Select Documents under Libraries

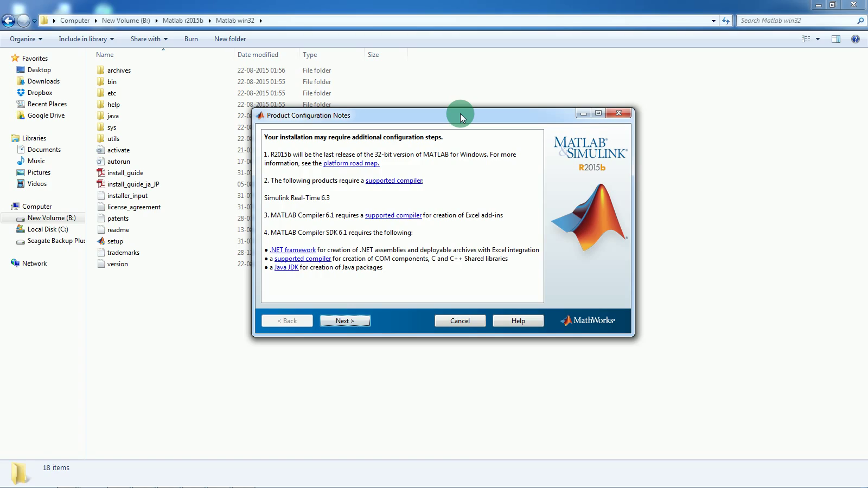point(44,150)
